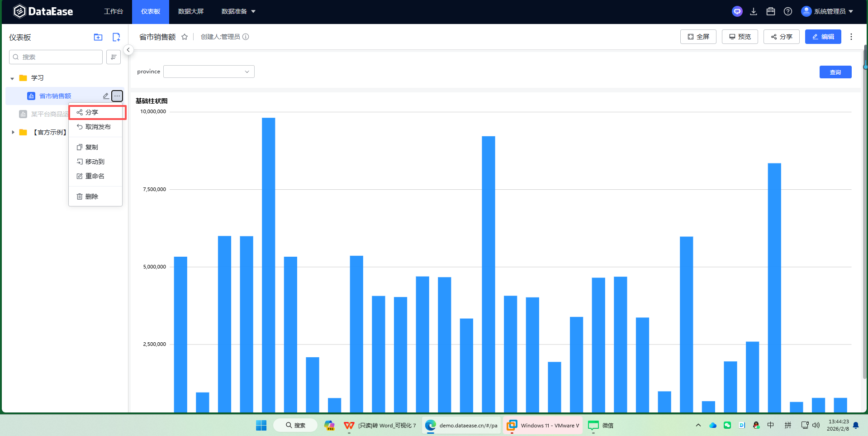Choose 取消发布 from the context menu
The height and width of the screenshot is (436, 868).
pos(95,127)
